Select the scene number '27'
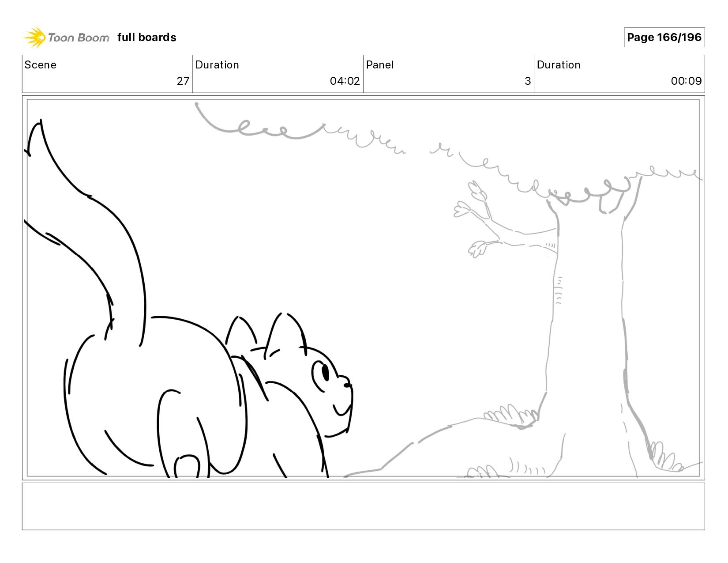 tap(183, 81)
